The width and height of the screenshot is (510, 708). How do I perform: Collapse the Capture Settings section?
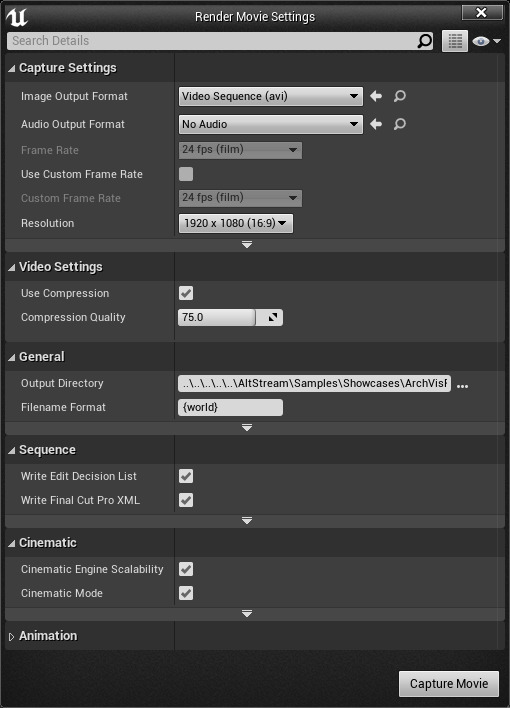(x=12, y=69)
